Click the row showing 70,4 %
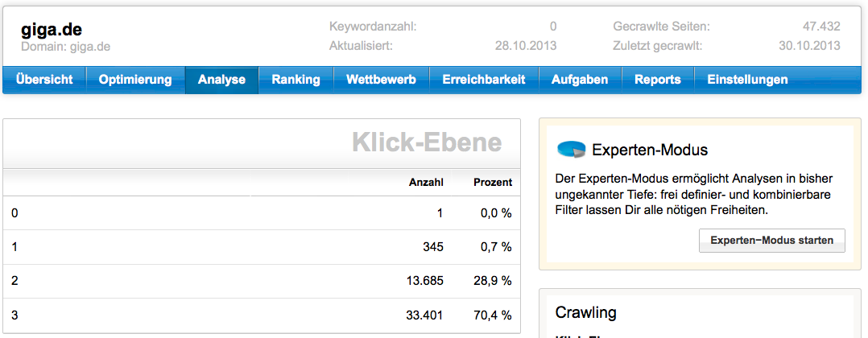This screenshot has height=338, width=868. point(262,315)
